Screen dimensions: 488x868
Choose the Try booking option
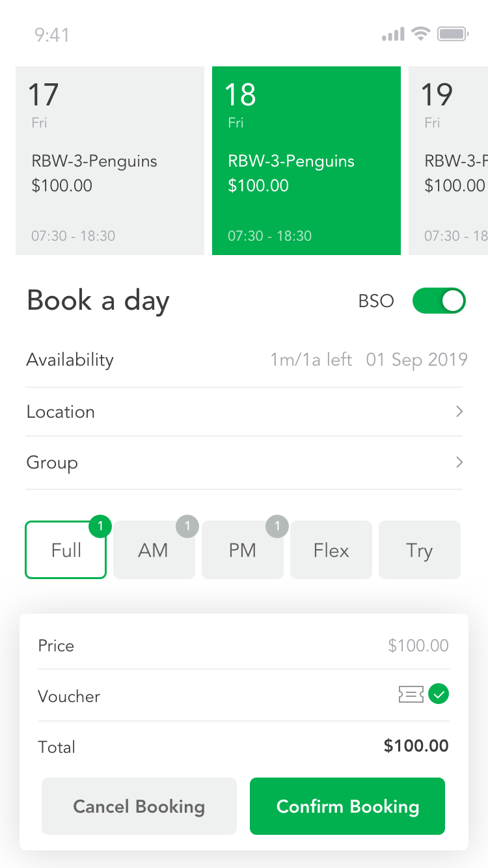(420, 550)
